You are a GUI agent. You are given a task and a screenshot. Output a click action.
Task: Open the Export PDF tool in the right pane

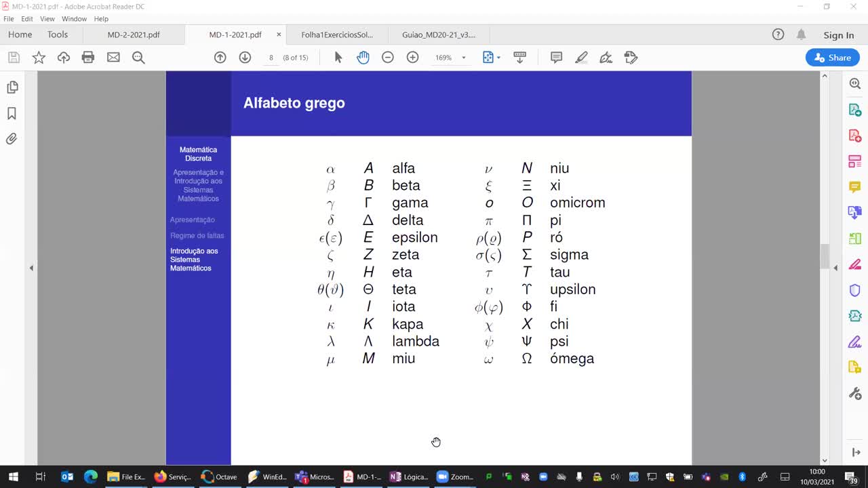(x=854, y=110)
